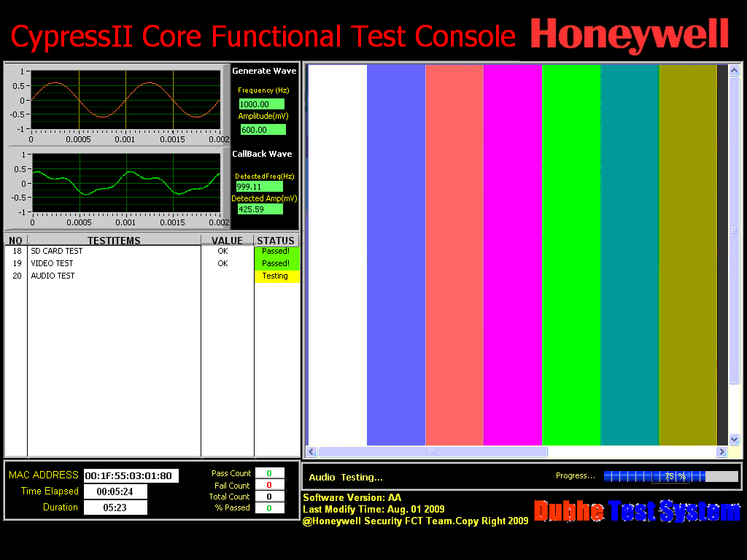Image resolution: width=747 pixels, height=560 pixels.
Task: Click the magenta color bar
Action: tap(513, 254)
